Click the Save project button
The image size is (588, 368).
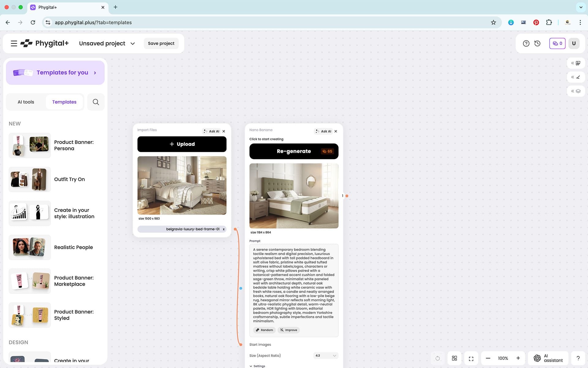(x=161, y=44)
